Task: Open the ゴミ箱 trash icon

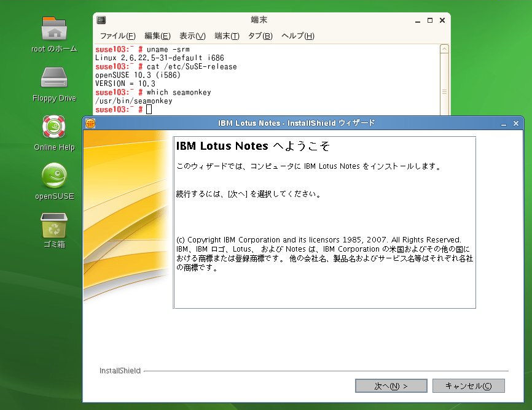Action: pos(54,225)
